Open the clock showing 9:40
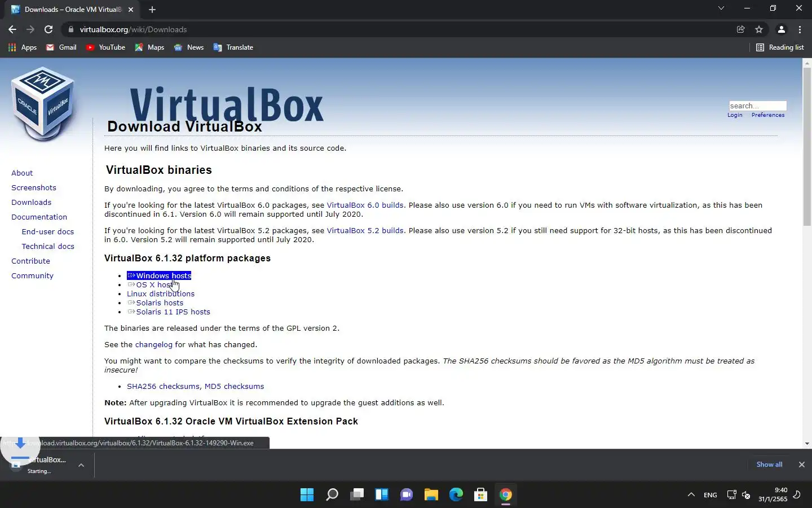 tap(773, 495)
